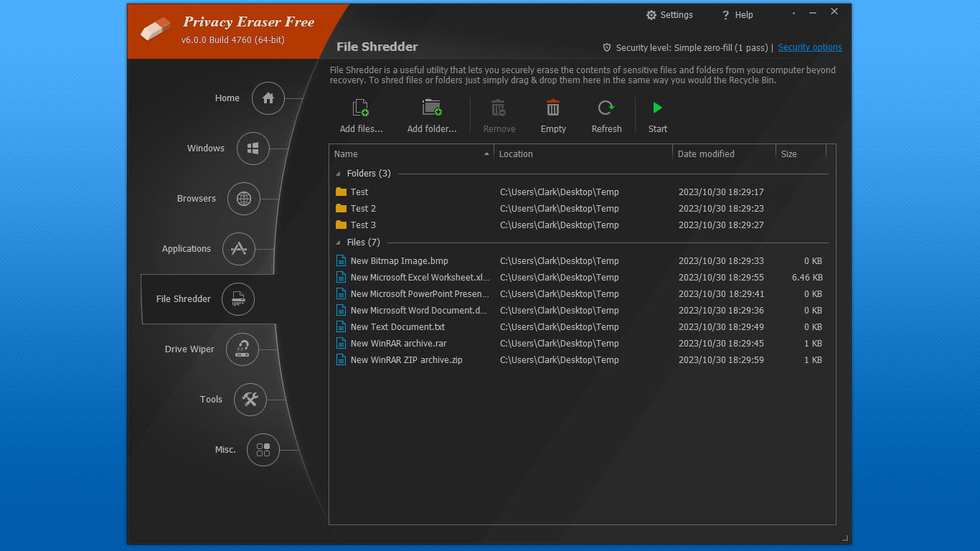980x551 pixels.
Task: Select New WinRAR archive.rar in the list
Action: click(x=397, y=343)
